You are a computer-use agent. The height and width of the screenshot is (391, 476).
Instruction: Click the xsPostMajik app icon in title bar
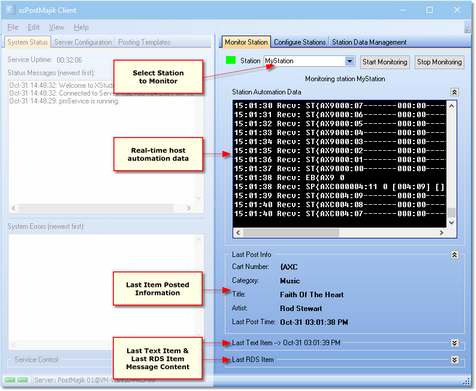tap(11, 10)
